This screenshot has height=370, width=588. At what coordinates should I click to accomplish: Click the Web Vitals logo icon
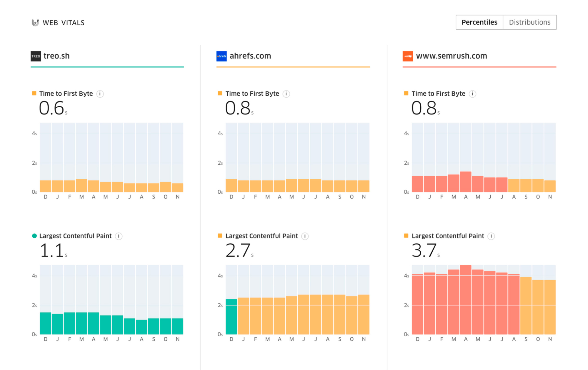coord(35,23)
